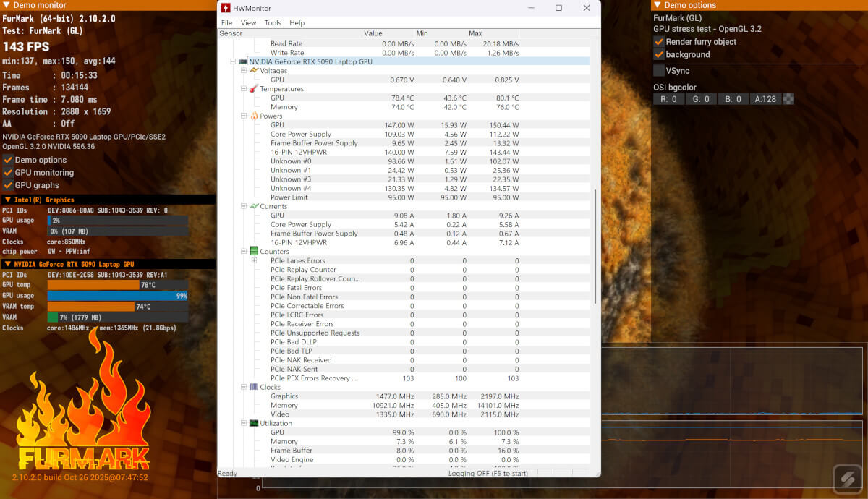This screenshot has height=499, width=868.
Task: Click the green wave icon beside Currents
Action: (254, 206)
